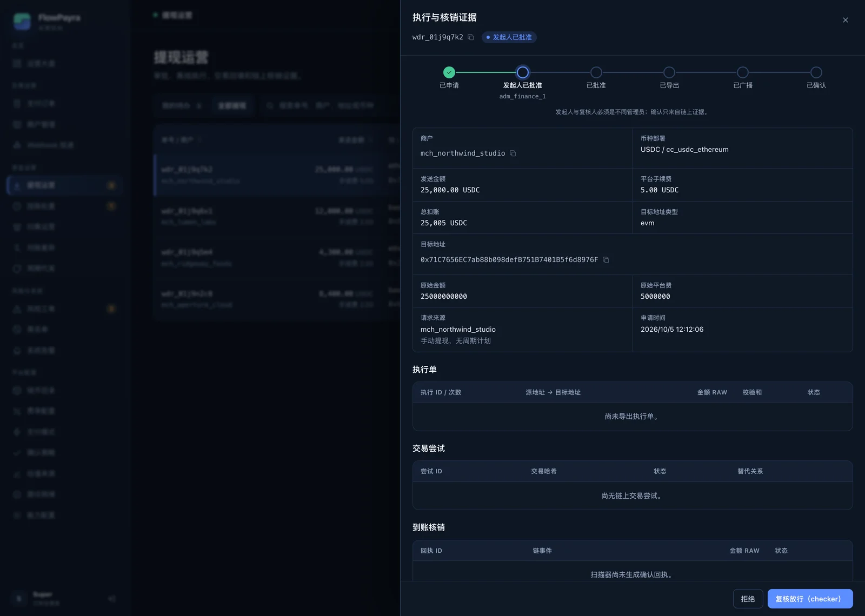Click the USDC / cc_usdc_ethereum value
The width and height of the screenshot is (865, 616).
[684, 150]
